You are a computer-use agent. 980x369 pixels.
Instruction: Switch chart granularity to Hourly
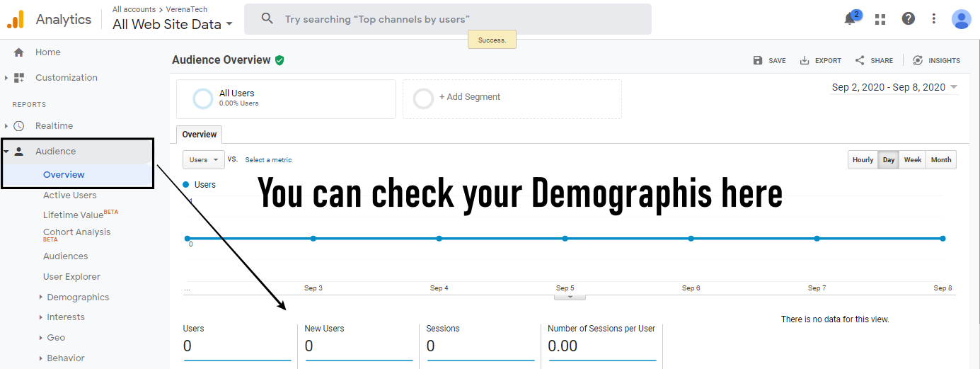point(863,160)
